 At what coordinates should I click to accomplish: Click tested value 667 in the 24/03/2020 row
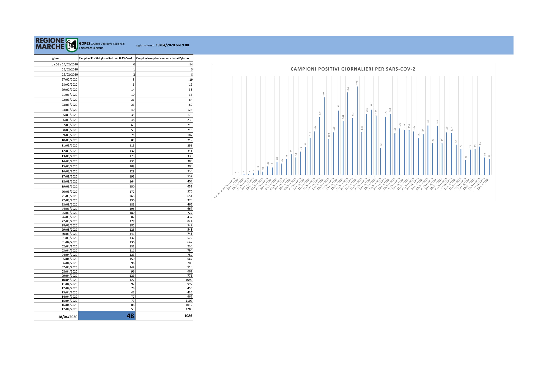(x=164, y=209)
